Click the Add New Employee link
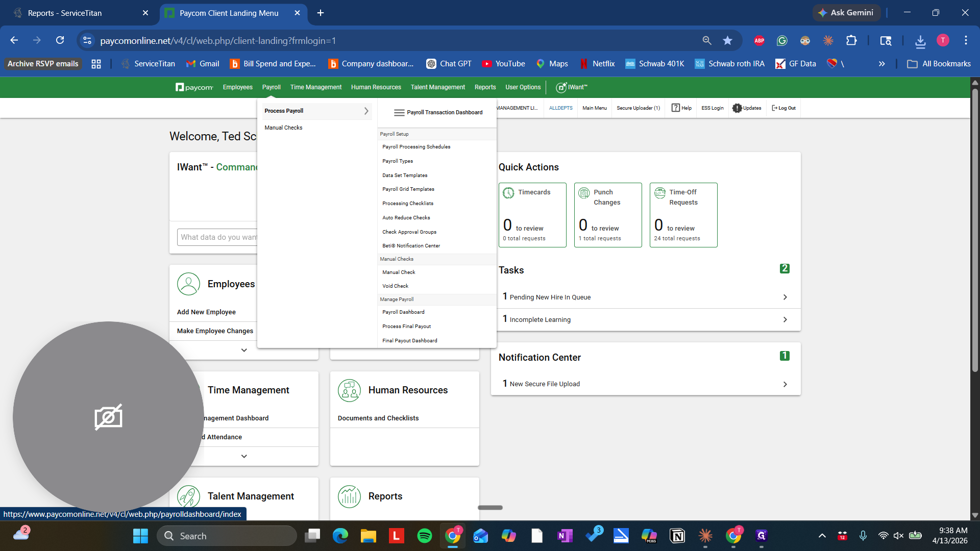This screenshot has height=551, width=980. (206, 312)
